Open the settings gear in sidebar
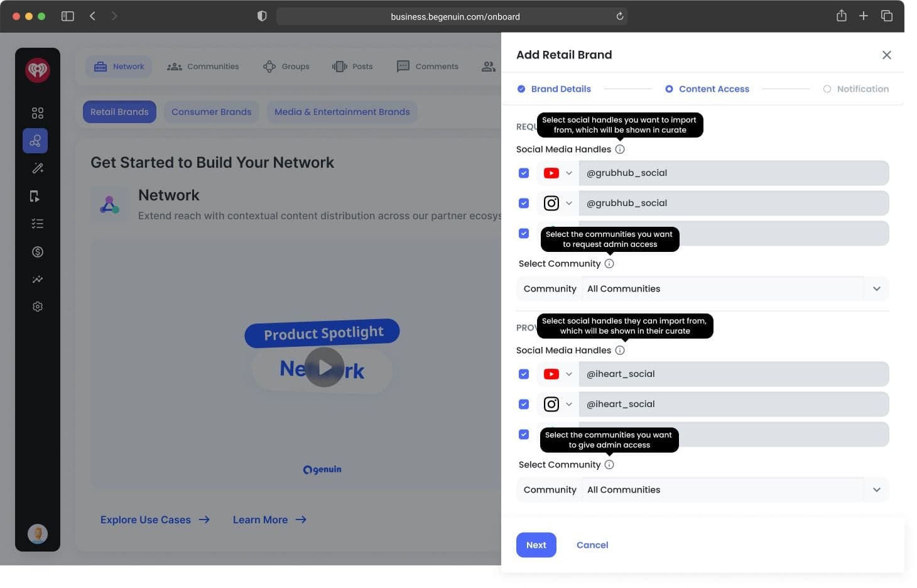The width and height of the screenshot is (917, 588). 38,307
